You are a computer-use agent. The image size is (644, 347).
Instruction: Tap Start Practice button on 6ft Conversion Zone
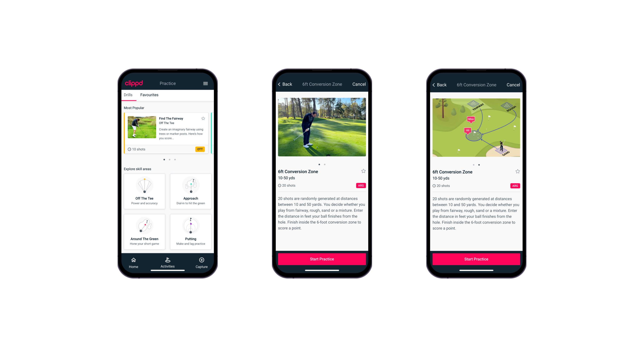click(322, 259)
